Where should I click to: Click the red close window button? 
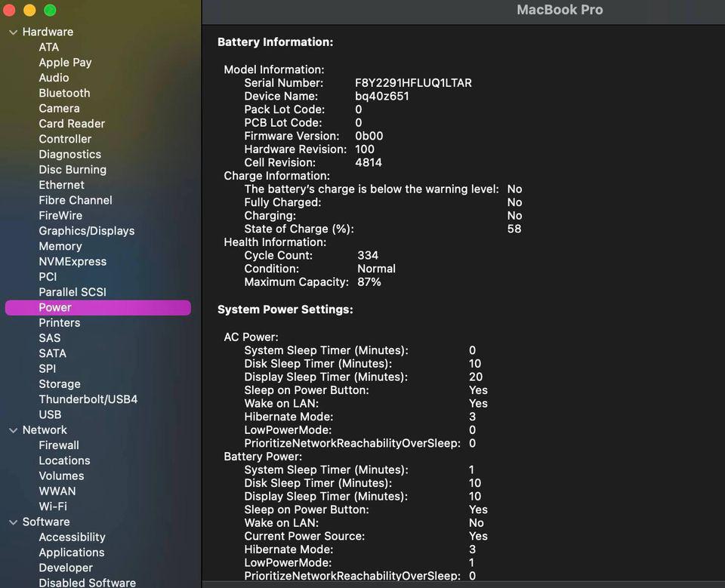tap(10, 10)
